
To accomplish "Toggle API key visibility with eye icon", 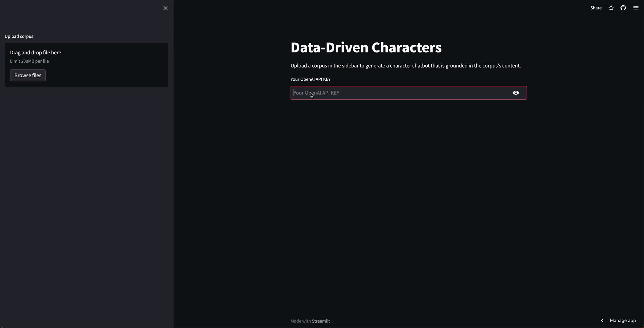I will tap(516, 93).
